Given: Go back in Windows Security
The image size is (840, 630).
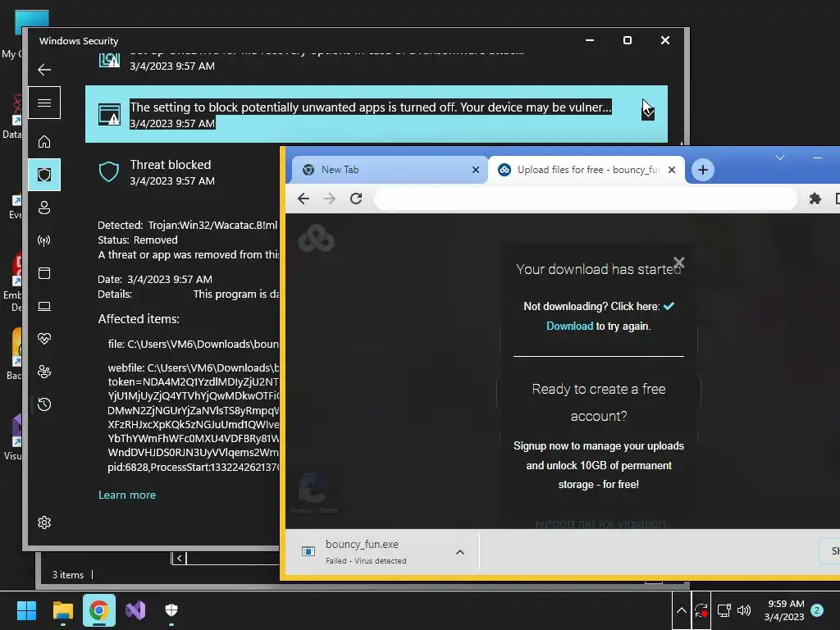Looking at the screenshot, I should click(44, 70).
